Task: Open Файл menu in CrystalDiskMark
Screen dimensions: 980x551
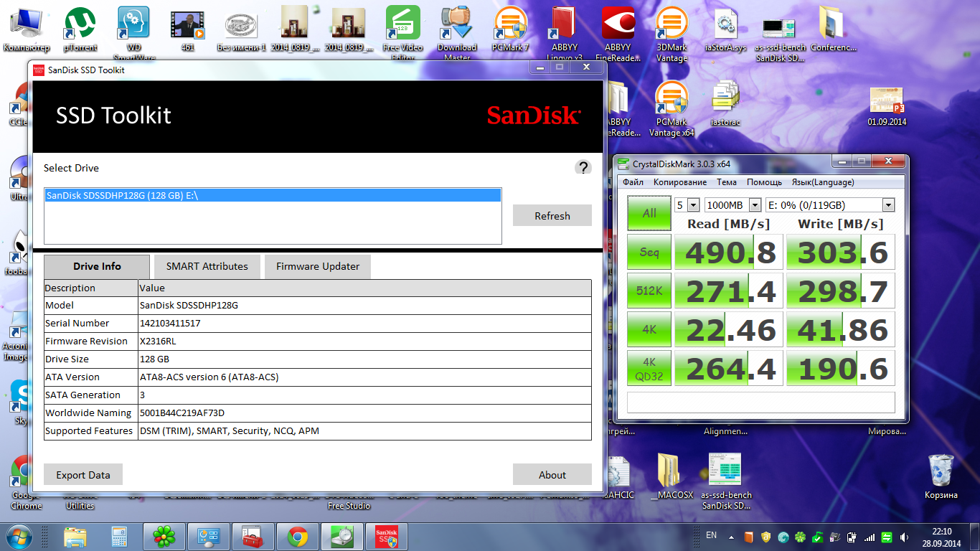Action: (633, 182)
